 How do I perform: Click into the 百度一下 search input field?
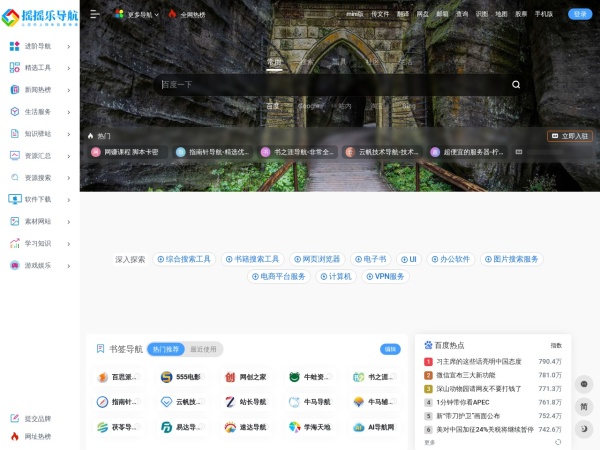[x=330, y=85]
